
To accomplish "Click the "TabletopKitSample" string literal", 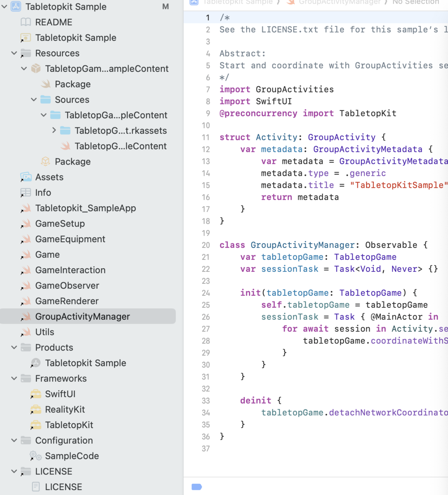I will pos(399,185).
